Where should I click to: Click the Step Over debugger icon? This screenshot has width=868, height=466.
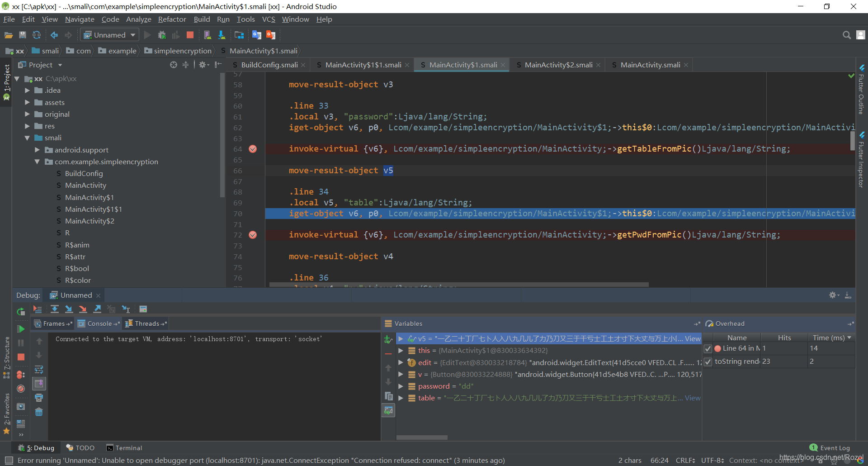click(55, 309)
